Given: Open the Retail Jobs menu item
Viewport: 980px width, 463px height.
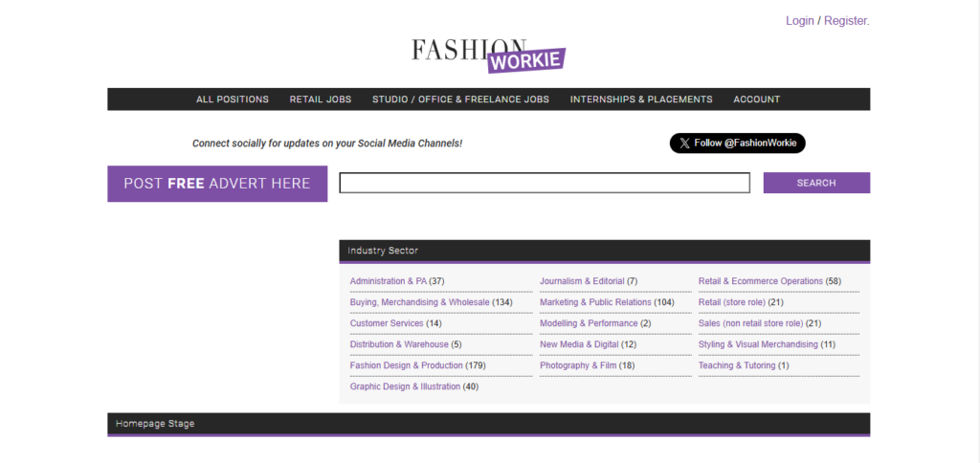Looking at the screenshot, I should tap(321, 99).
